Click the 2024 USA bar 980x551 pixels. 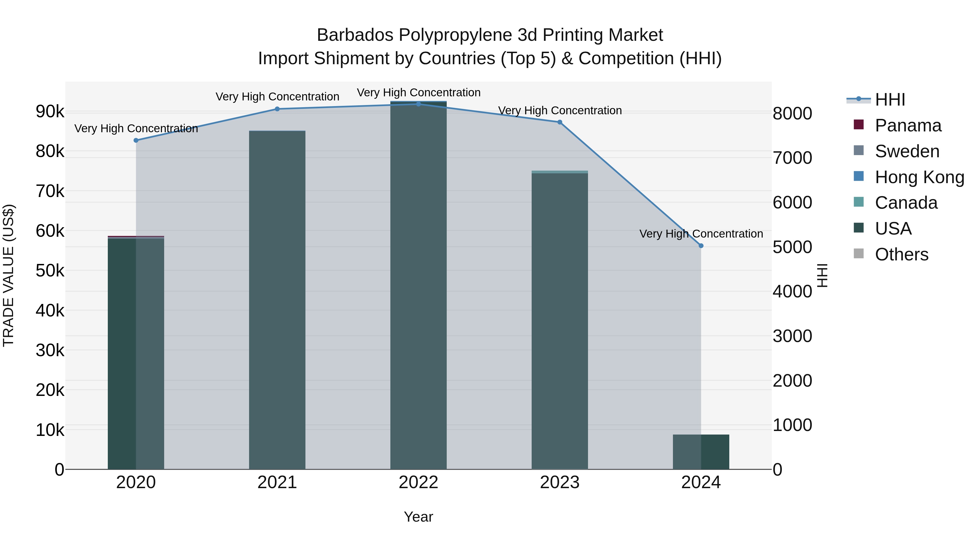(701, 452)
